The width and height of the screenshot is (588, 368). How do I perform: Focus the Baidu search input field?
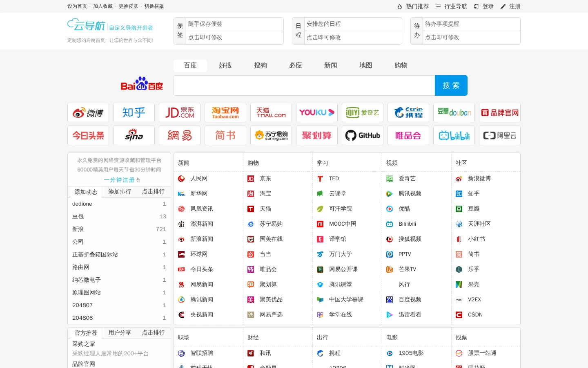click(304, 85)
